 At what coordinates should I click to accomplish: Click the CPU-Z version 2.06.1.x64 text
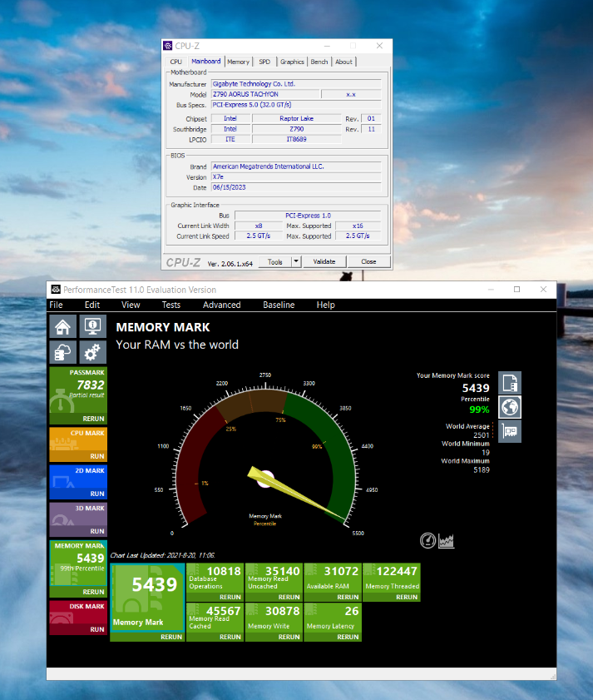pos(230,264)
